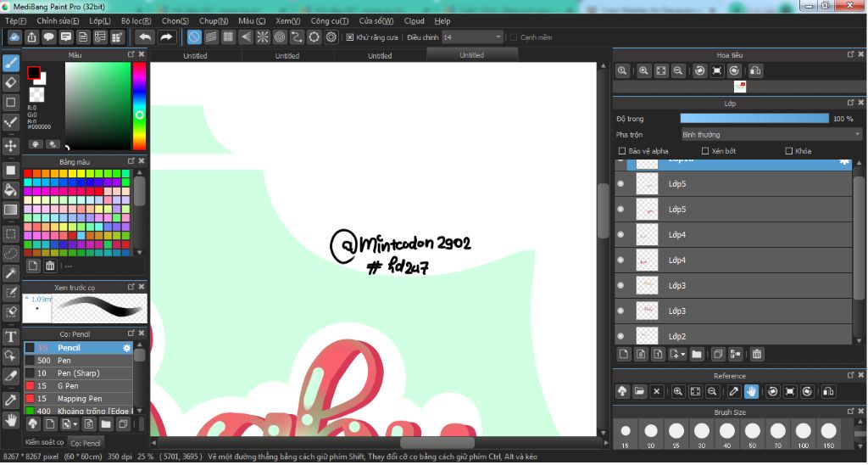Image resolution: width=868 pixels, height=465 pixels.
Task: Choose brush size 100 preset
Action: point(804,434)
